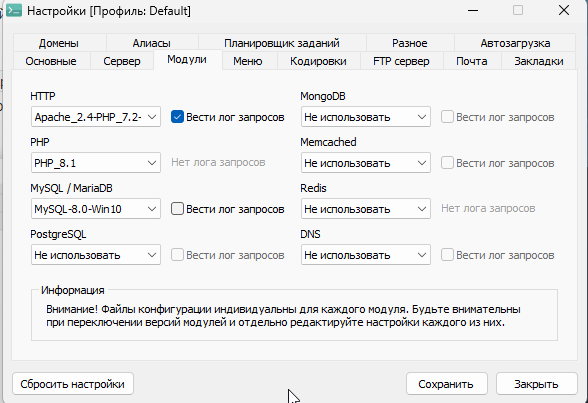
Task: Click Сбросить настройки button
Action: [x=73, y=384]
